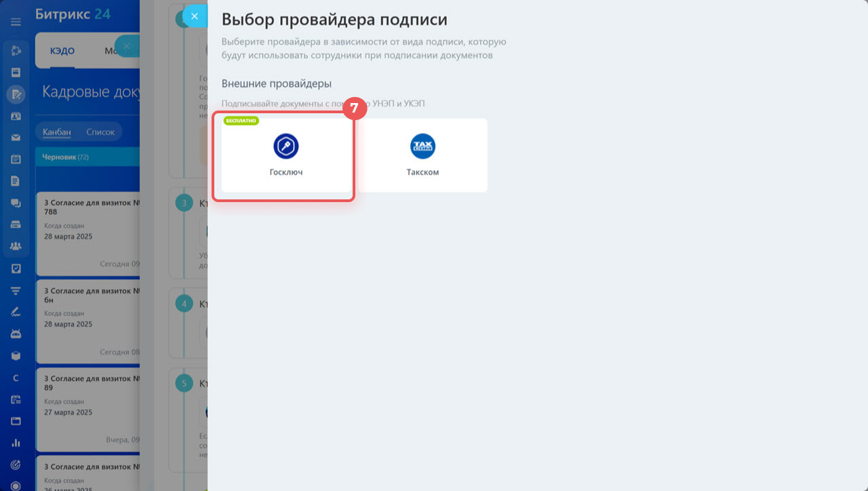Open the hamburger menu in sidebar
Image resolution: width=868 pixels, height=491 pixels.
[x=16, y=22]
